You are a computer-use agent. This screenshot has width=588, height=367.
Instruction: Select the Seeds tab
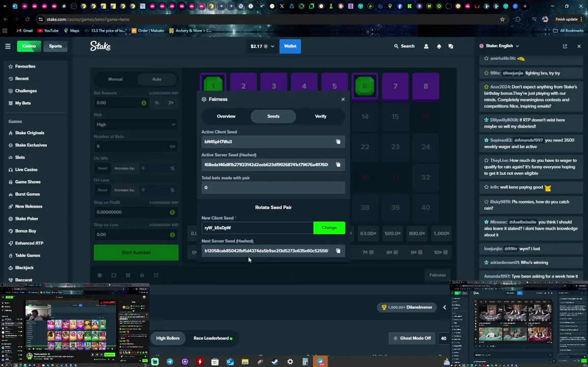[274, 116]
